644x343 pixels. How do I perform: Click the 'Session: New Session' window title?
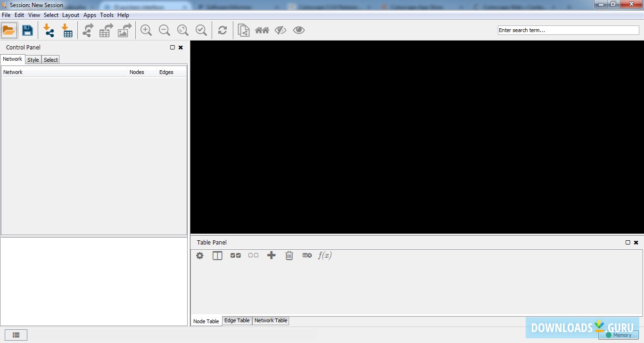[x=36, y=5]
